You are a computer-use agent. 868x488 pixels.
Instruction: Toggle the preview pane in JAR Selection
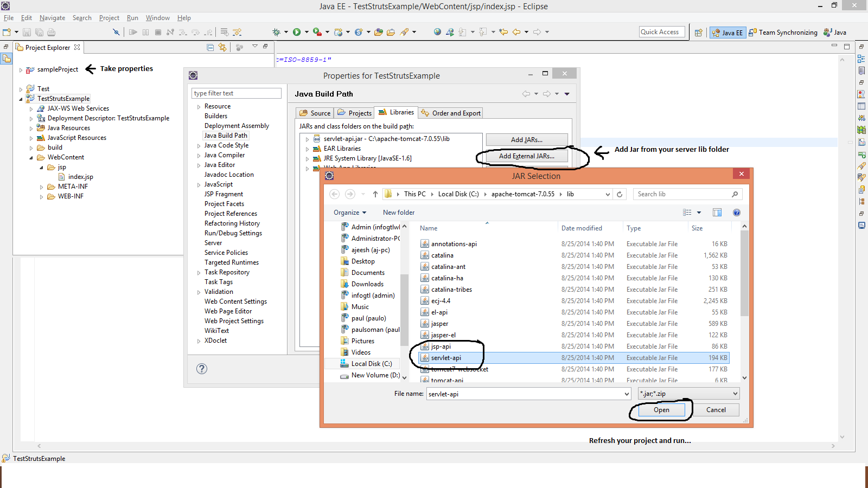717,213
